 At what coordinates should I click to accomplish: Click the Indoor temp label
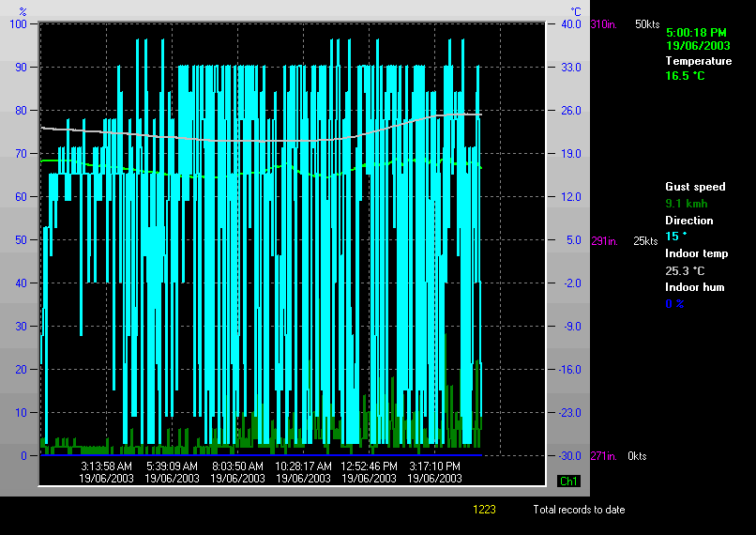[x=696, y=253]
